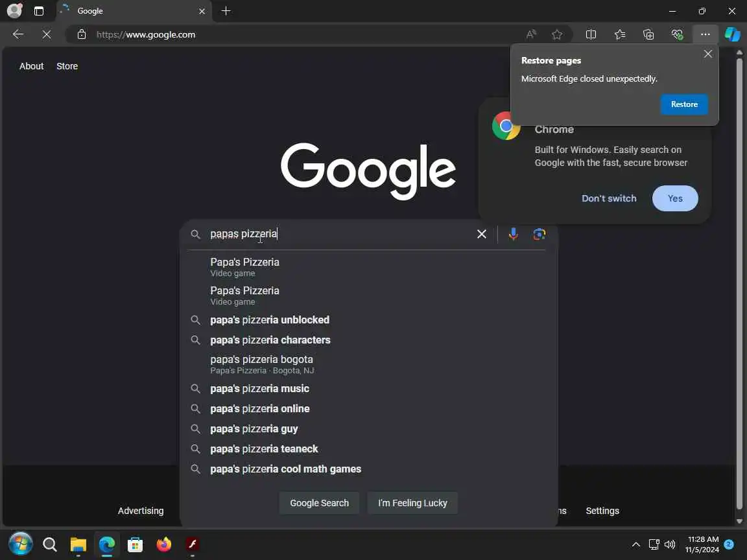Open Read aloud icon in address bar
Screen dimensions: 747x560
point(530,34)
